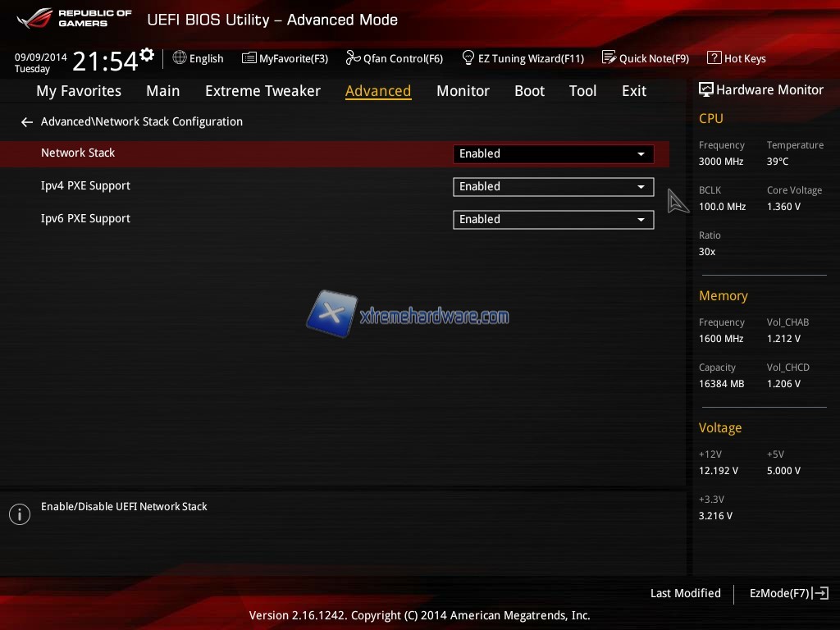The height and width of the screenshot is (630, 840).
Task: Click the globe language icon
Action: point(180,58)
